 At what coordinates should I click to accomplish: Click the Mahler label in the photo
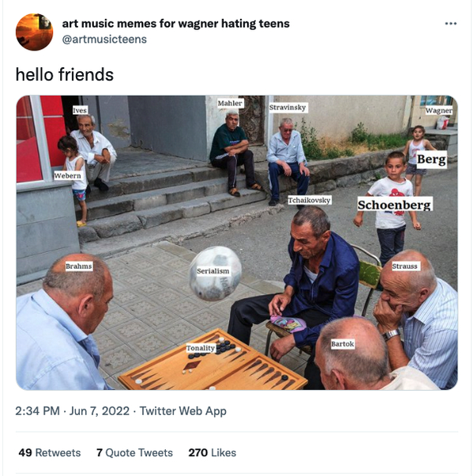(x=230, y=104)
